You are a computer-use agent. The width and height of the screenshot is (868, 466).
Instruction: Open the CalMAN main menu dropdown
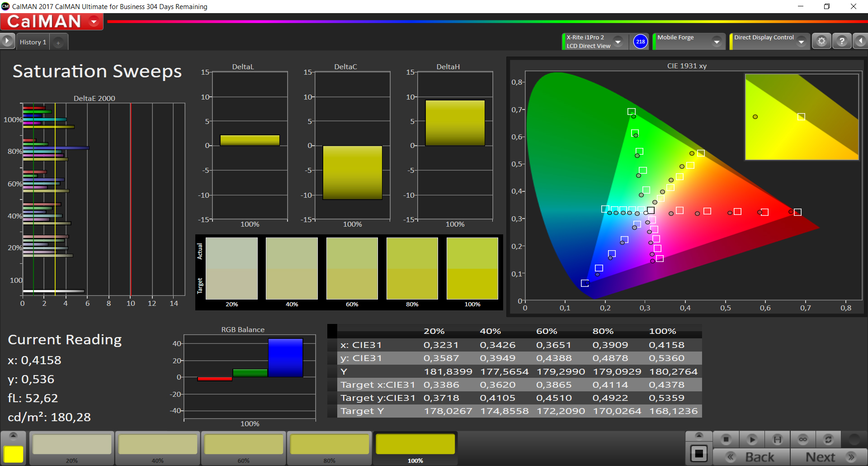click(94, 21)
